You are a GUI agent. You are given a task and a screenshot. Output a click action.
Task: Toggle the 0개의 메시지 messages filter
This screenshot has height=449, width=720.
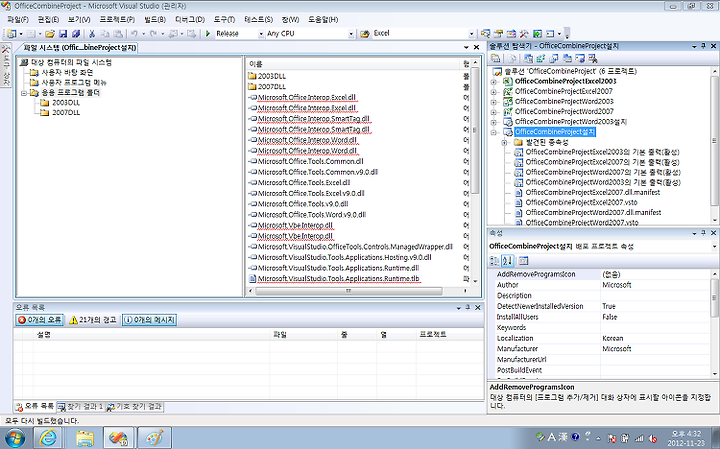[x=149, y=320]
